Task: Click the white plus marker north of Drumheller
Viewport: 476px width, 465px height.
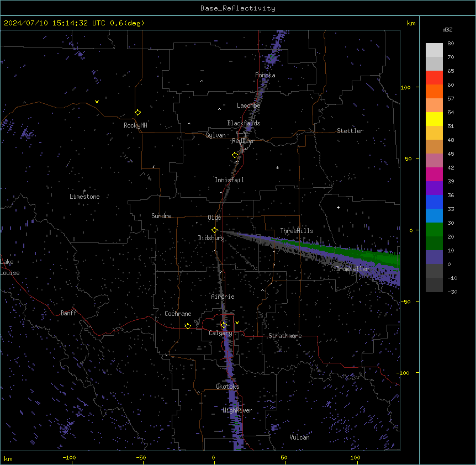Action: [x=338, y=207]
